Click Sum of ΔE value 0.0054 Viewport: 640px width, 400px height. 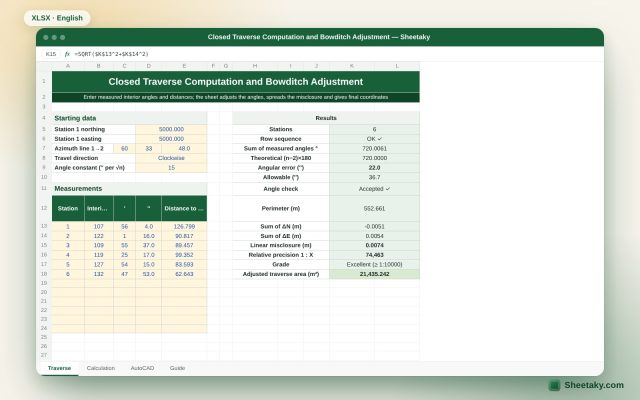374,236
